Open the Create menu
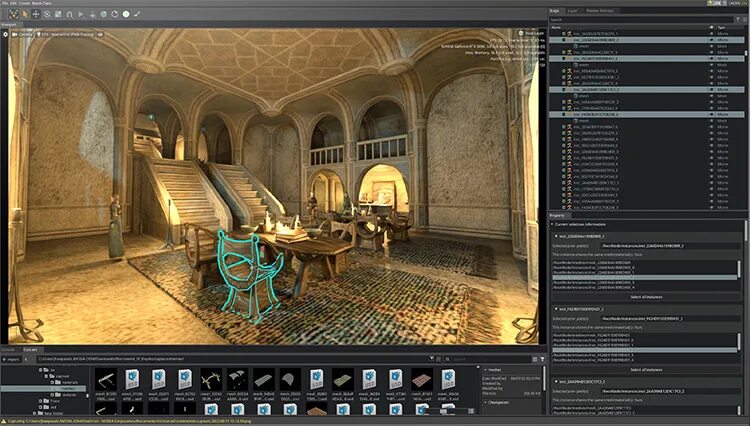 pos(24,3)
